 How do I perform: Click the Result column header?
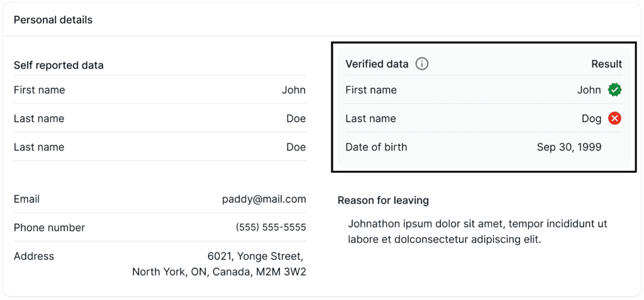pos(606,64)
